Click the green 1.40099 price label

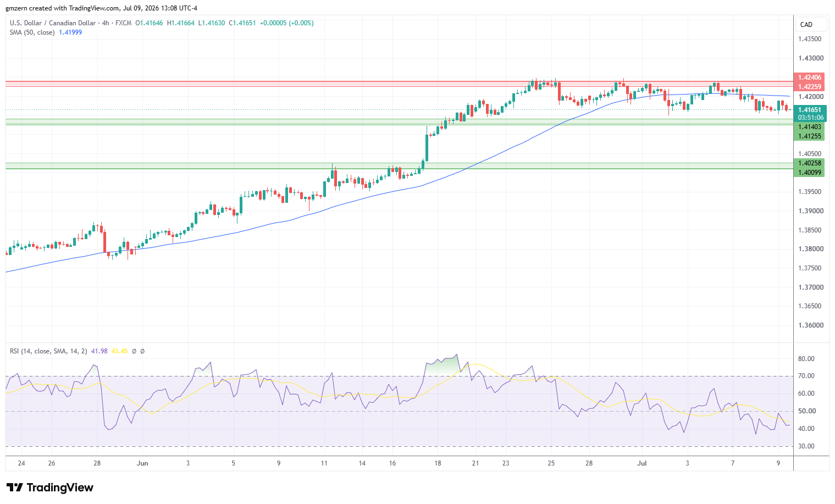[809, 173]
